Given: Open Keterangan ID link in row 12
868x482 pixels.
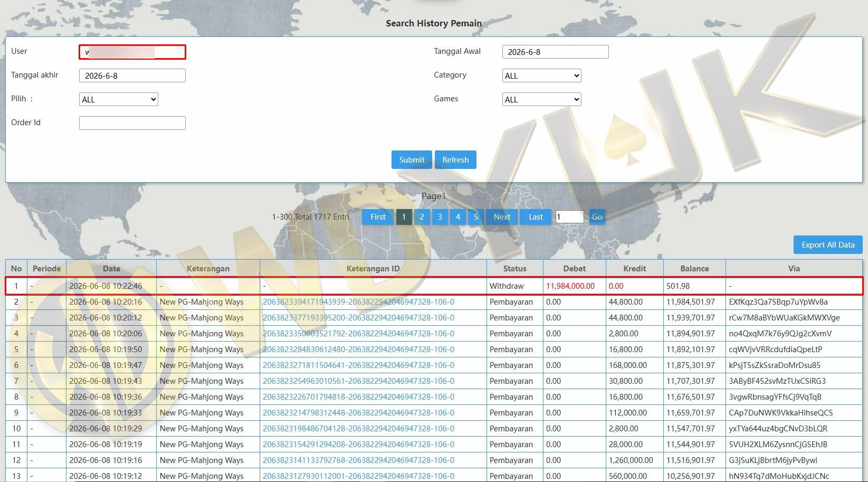Looking at the screenshot, I should (x=358, y=460).
